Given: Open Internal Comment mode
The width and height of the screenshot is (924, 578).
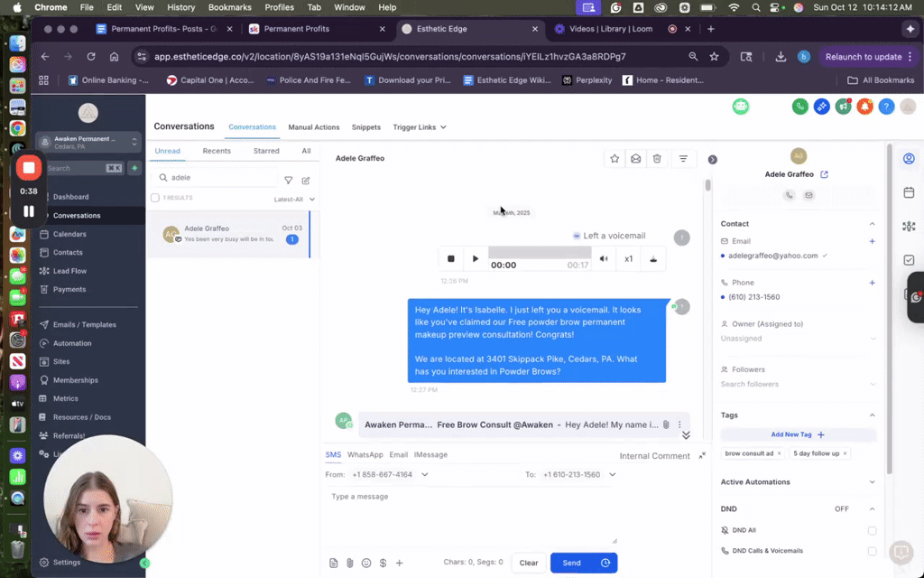Looking at the screenshot, I should (x=654, y=456).
